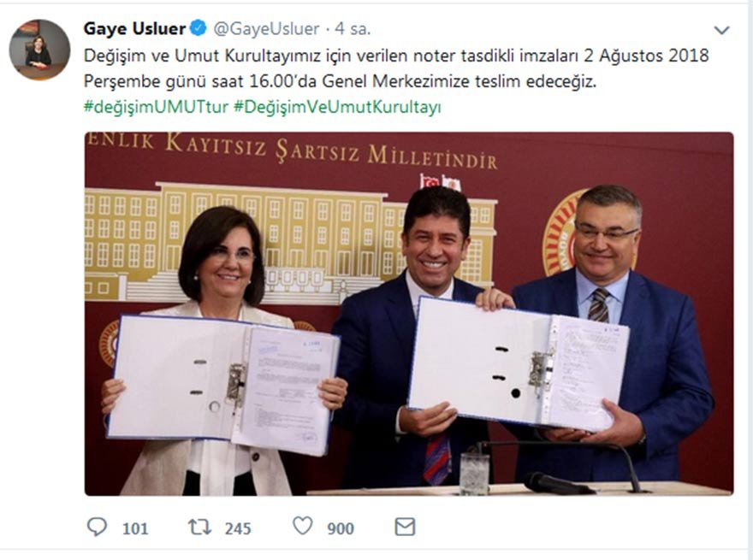Click the right binder in the photo
Viewport: 753px width, 560px height.
point(519,363)
